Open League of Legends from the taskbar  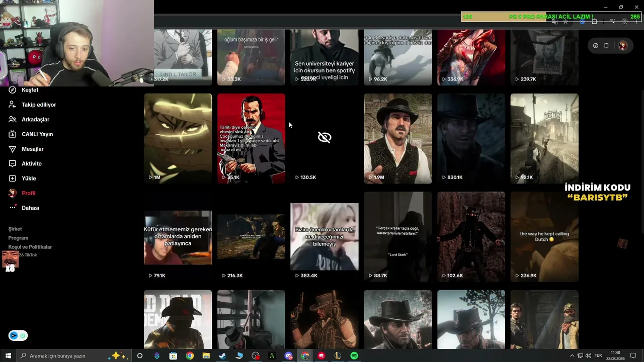[x=338, y=356]
